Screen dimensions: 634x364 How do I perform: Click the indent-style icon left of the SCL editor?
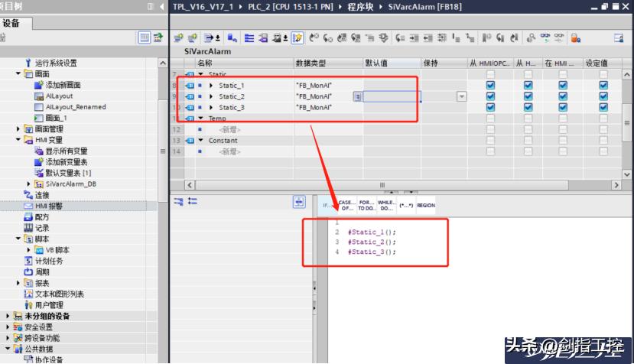[x=178, y=201]
